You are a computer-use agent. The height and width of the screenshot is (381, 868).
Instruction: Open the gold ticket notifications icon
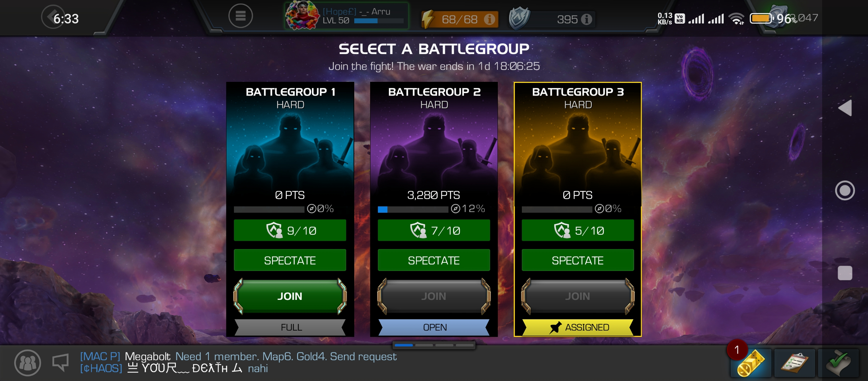[x=751, y=363]
